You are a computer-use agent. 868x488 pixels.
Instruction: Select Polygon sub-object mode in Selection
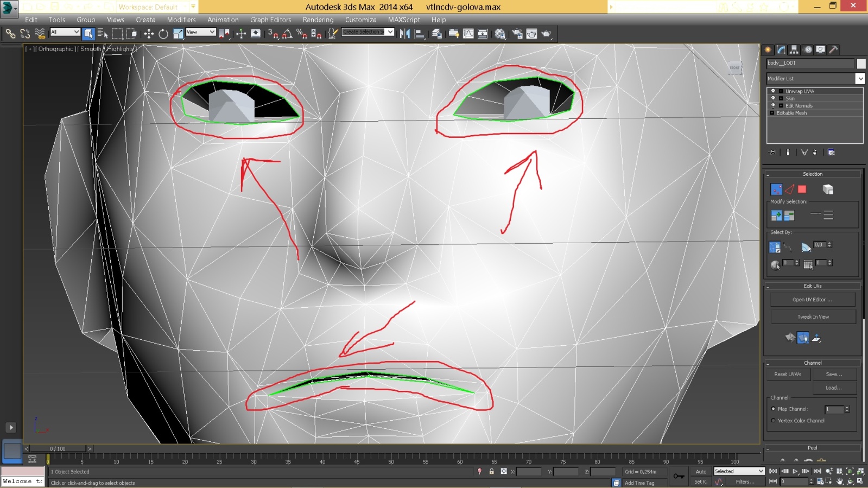802,189
